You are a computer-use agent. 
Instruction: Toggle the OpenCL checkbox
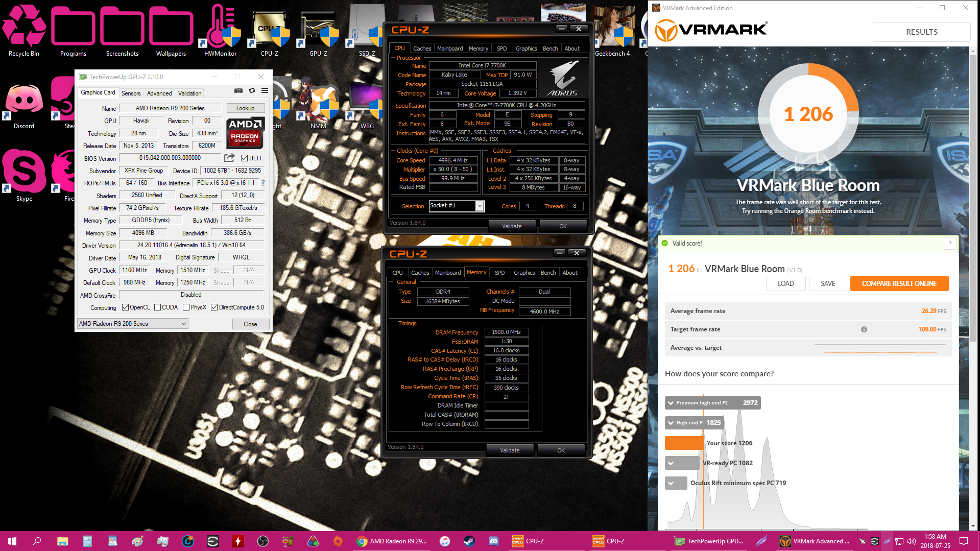tap(125, 307)
